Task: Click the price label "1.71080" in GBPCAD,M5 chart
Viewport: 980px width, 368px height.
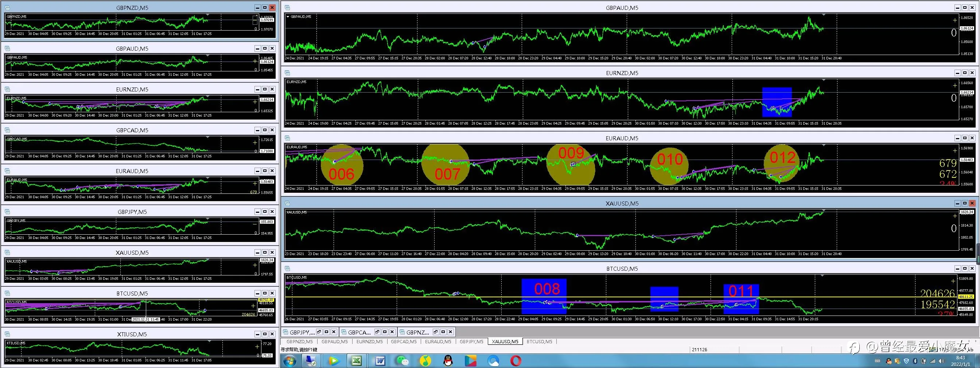Action: pyautogui.click(x=267, y=151)
